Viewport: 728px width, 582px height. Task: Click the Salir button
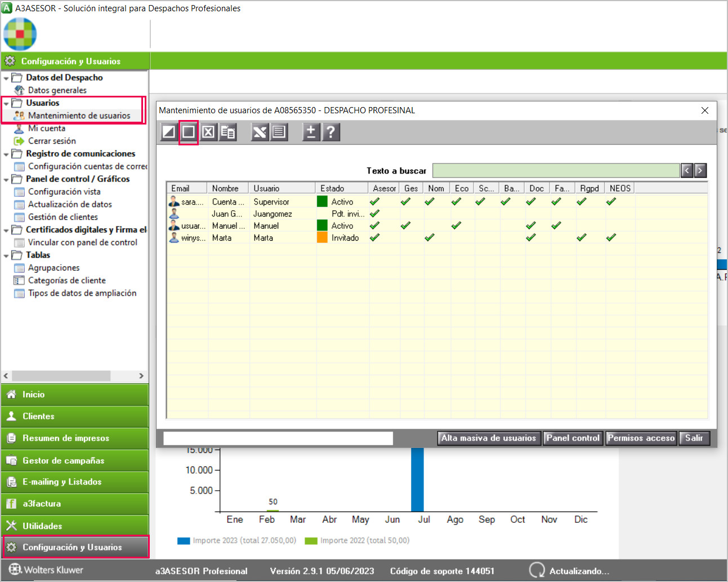tap(694, 438)
